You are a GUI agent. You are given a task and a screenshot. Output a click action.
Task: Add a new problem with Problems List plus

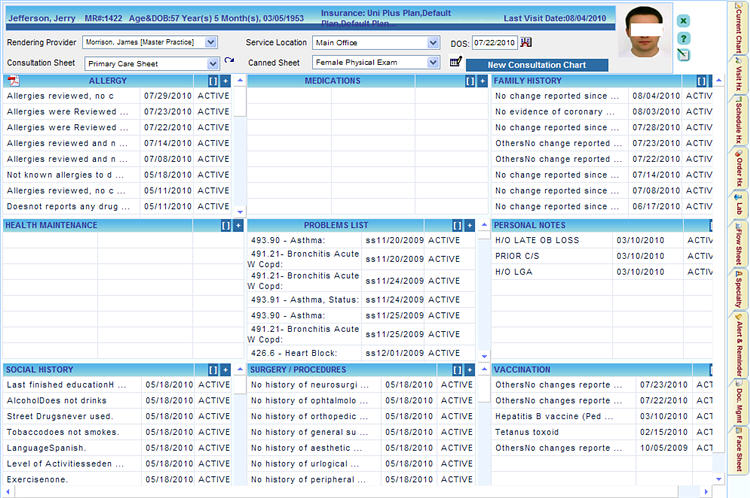(x=470, y=226)
